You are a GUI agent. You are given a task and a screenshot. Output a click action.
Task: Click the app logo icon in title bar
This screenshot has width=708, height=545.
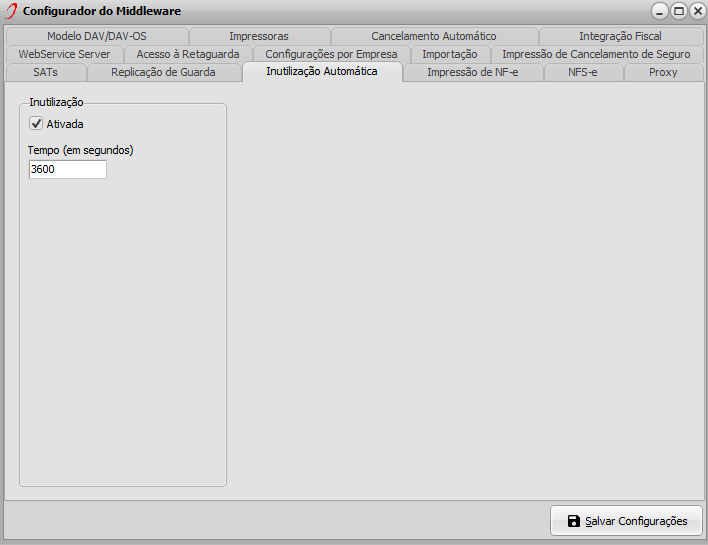pos(12,11)
